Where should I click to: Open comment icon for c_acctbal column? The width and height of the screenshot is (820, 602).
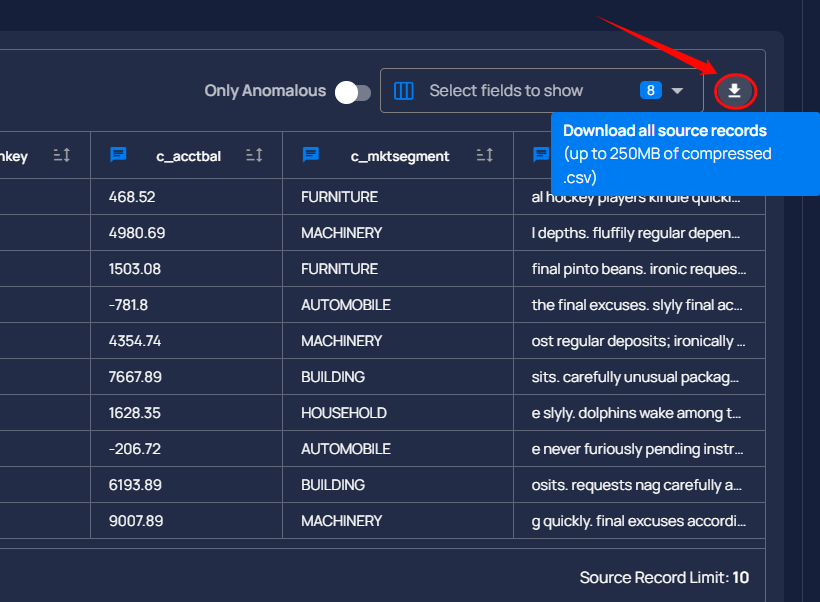point(118,155)
